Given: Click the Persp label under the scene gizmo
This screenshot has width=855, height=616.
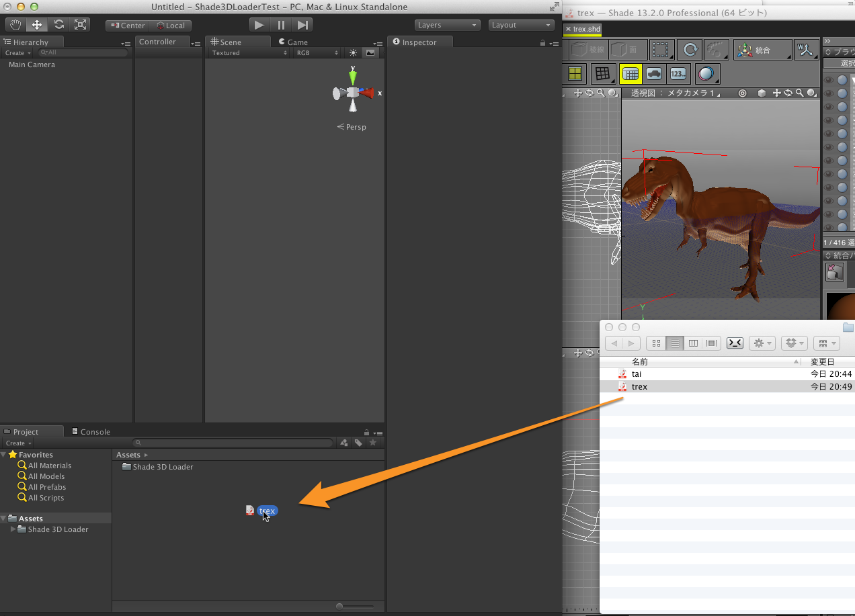Looking at the screenshot, I should 352,127.
